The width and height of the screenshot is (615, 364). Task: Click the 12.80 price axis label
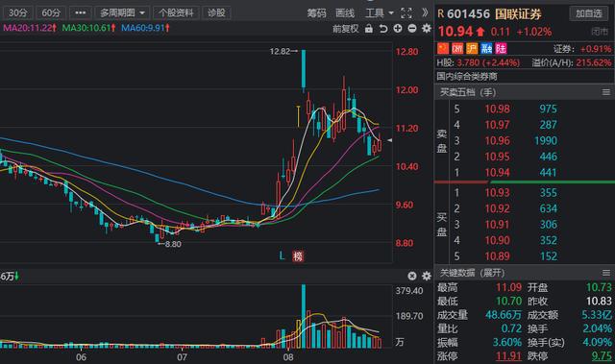[x=406, y=52]
